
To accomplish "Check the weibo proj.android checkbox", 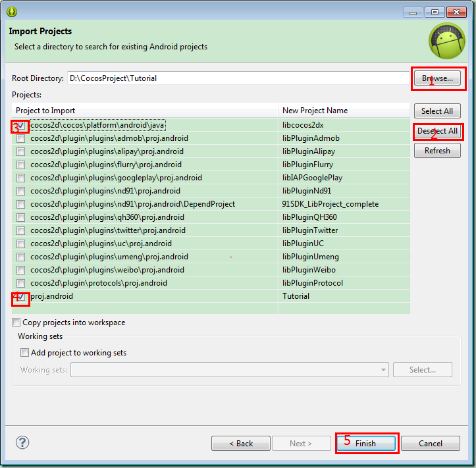I will [20, 270].
